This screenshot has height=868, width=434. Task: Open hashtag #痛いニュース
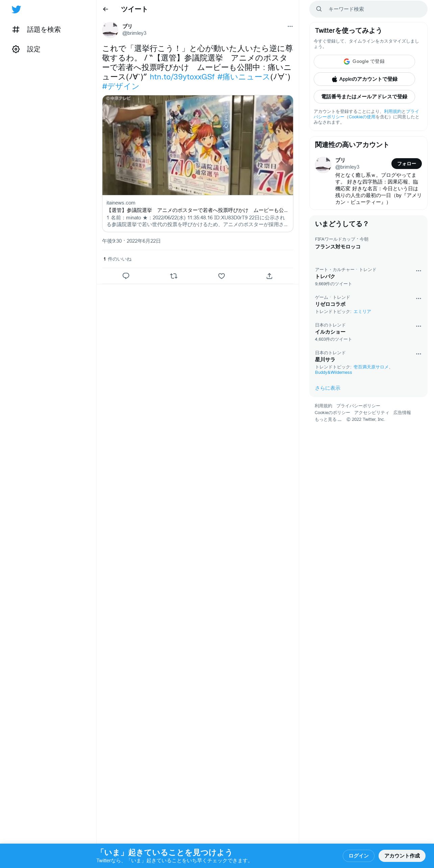(243, 77)
